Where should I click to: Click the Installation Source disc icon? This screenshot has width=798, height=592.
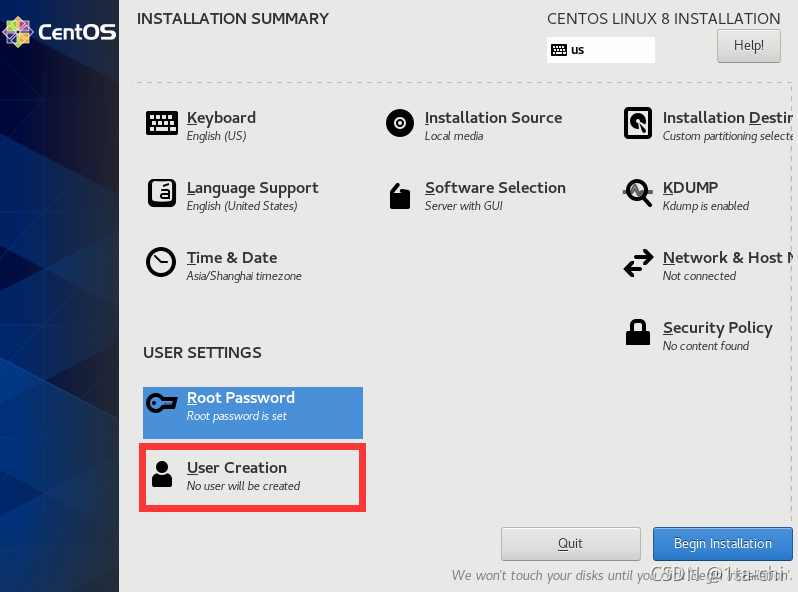coord(400,123)
